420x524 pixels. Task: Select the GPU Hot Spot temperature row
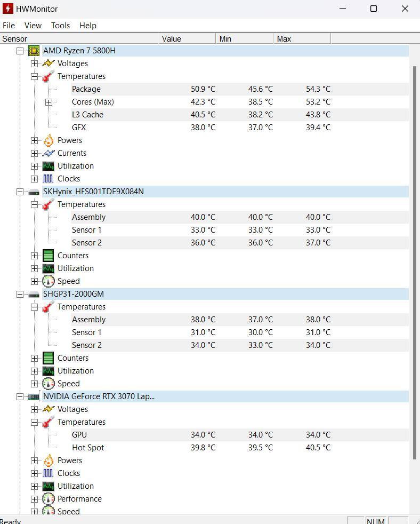click(88, 448)
